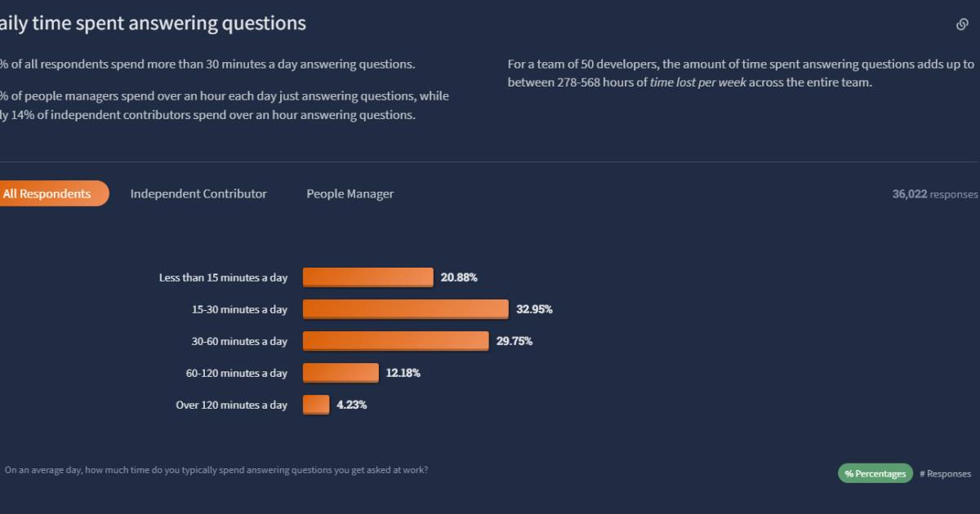980x514 pixels.
Task: Click the 36,022 responses count
Action: (934, 194)
